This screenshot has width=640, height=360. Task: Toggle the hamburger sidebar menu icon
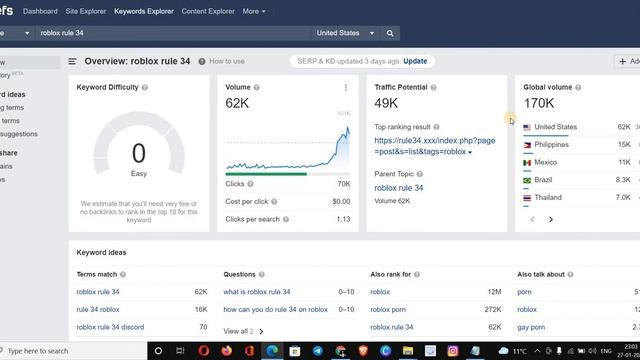[x=72, y=61]
